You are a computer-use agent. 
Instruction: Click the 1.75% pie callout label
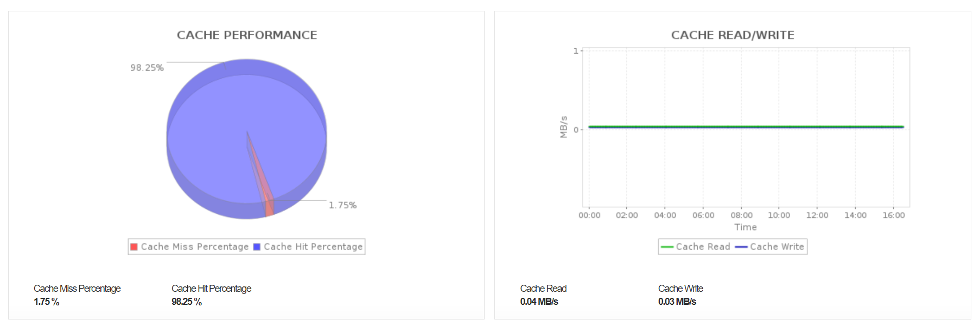[x=342, y=205]
